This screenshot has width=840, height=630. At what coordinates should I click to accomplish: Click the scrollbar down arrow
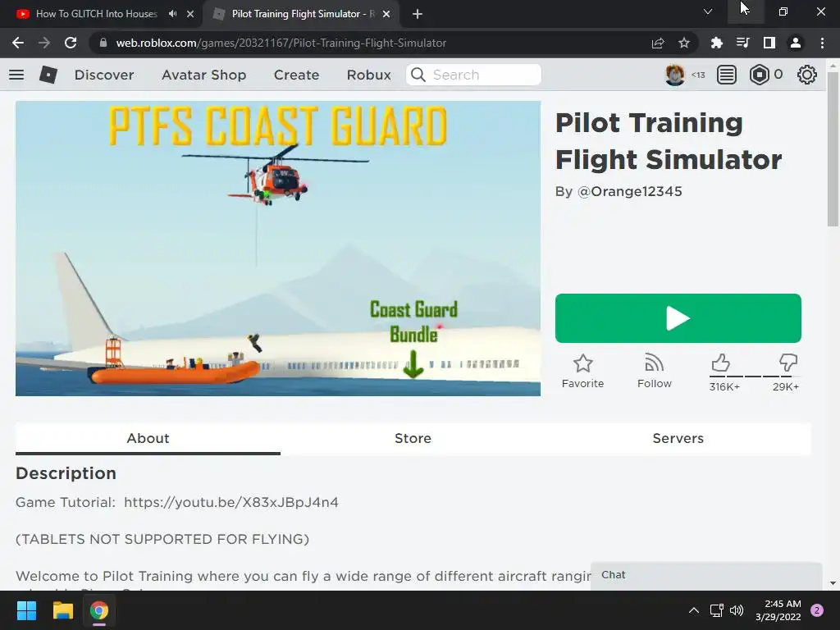pos(833,583)
